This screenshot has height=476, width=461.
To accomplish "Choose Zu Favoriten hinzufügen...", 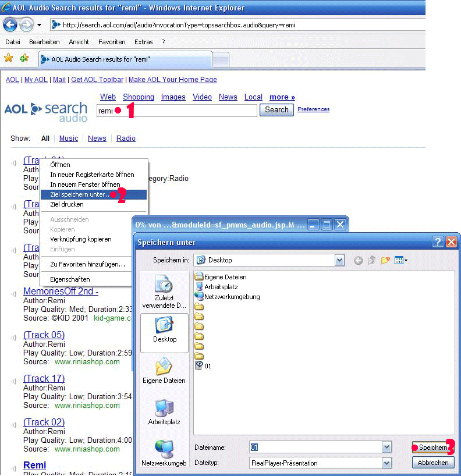I will point(87,264).
